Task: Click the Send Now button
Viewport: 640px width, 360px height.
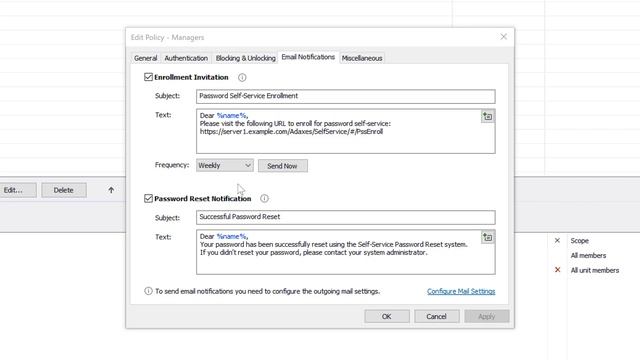Action: tap(282, 166)
